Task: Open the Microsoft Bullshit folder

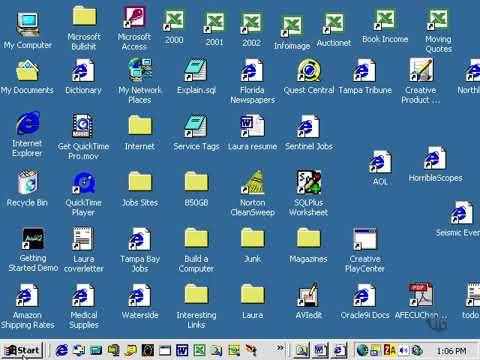Action: [84, 16]
